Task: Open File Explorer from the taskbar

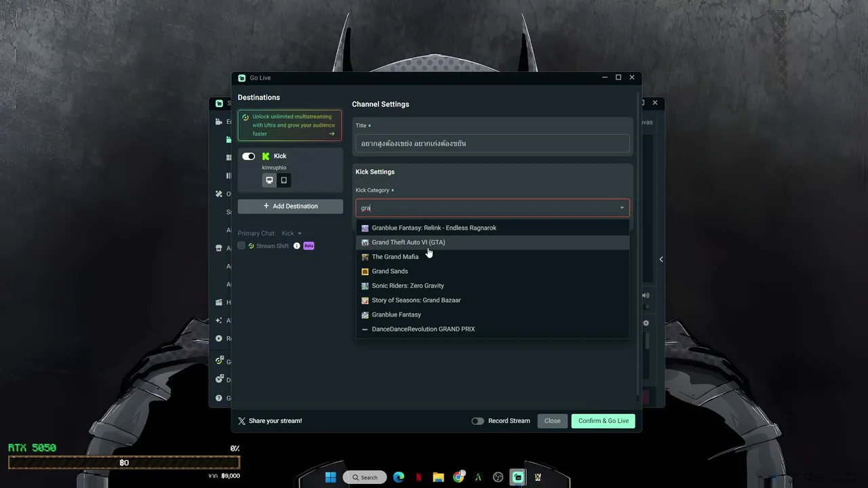Action: coord(438,477)
